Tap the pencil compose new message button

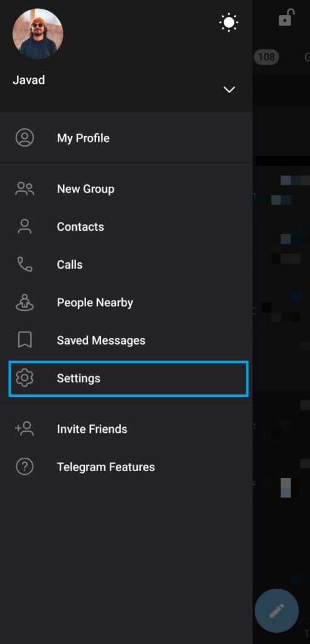coord(276,611)
